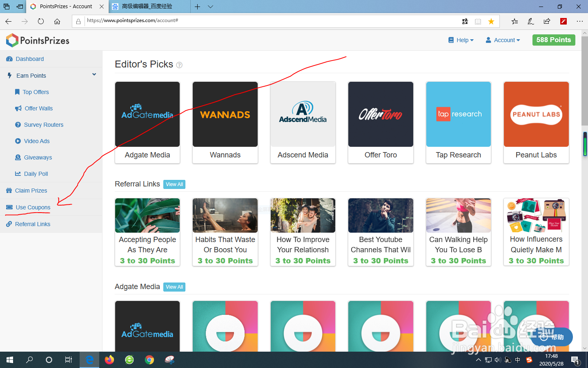Screen dimensions: 588x368
Task: Open the favorites hub icon
Action: click(x=514, y=21)
